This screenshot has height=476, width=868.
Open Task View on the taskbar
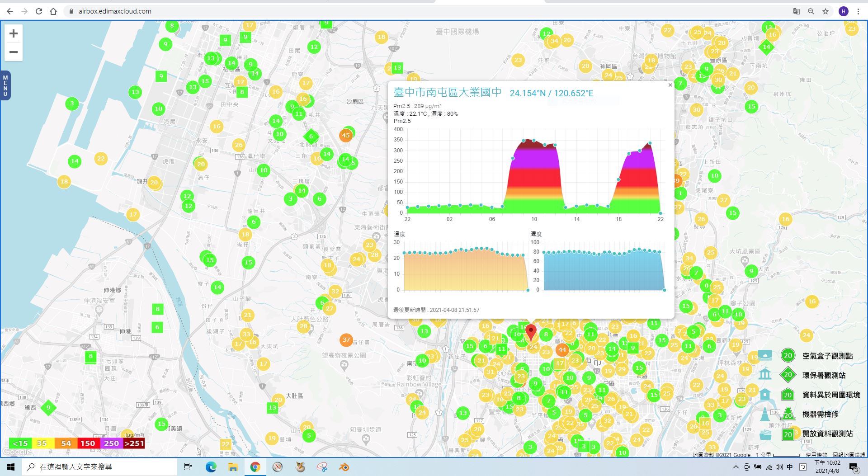pyautogui.click(x=188, y=467)
